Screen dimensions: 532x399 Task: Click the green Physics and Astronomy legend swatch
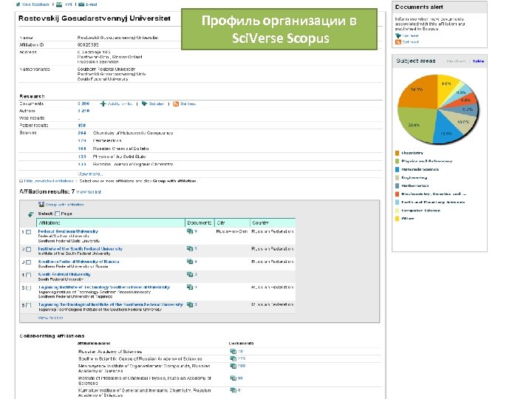click(398, 161)
